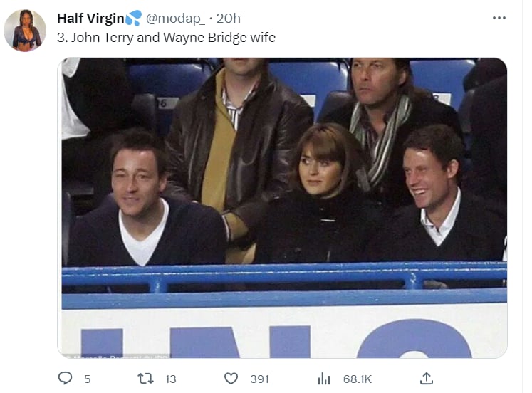Open the @modap_ handle link
This screenshot has height=393, width=532.
pyautogui.click(x=175, y=19)
